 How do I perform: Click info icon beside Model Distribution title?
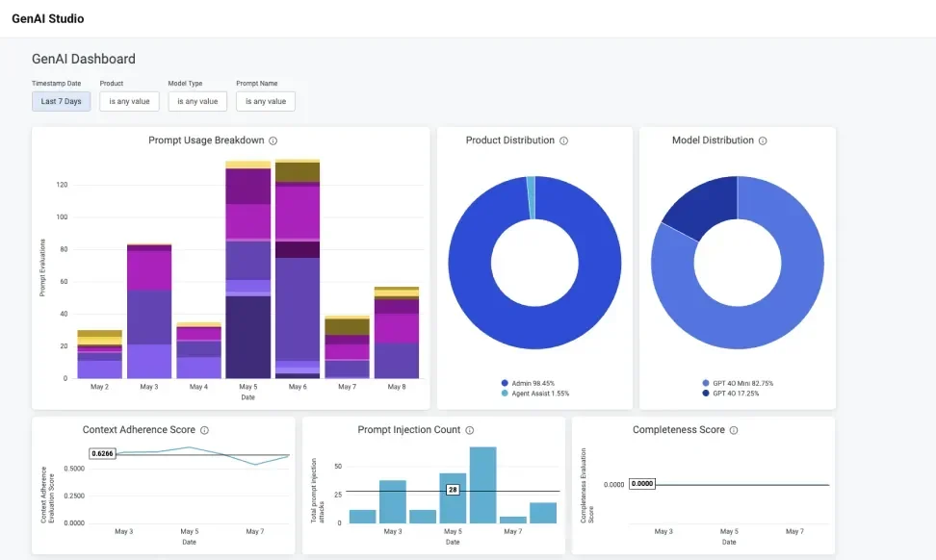tap(763, 140)
